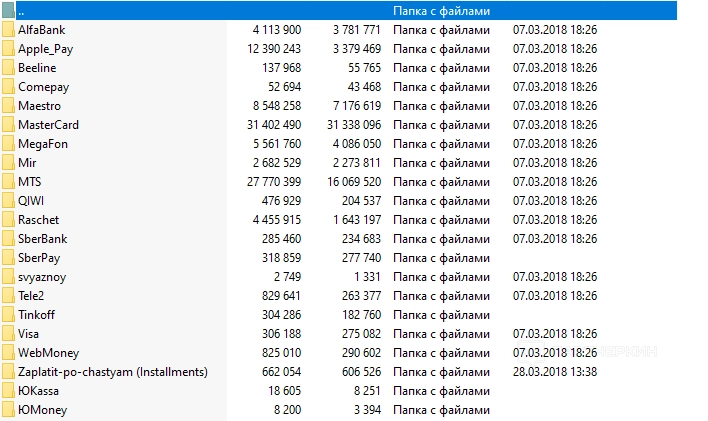Click packed size 3 394 in ЮMoney row
Image resolution: width=708 pixels, height=421 pixels.
click(368, 409)
